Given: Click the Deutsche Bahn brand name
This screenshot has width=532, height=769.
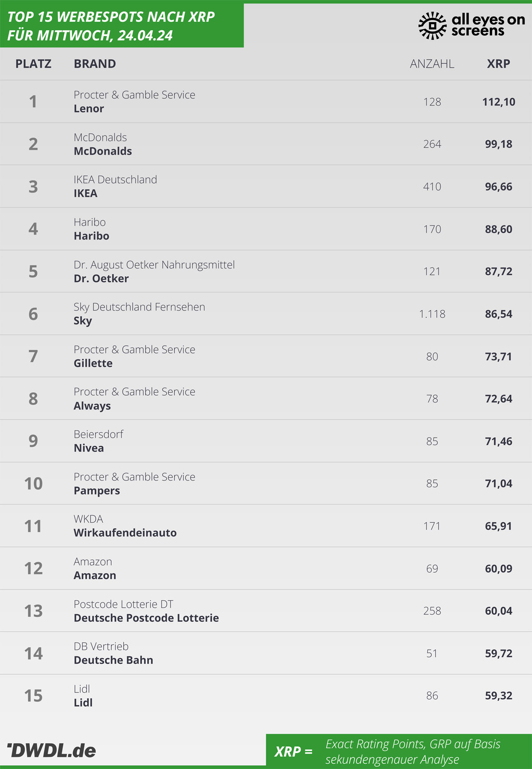Looking at the screenshot, I should tap(113, 660).
